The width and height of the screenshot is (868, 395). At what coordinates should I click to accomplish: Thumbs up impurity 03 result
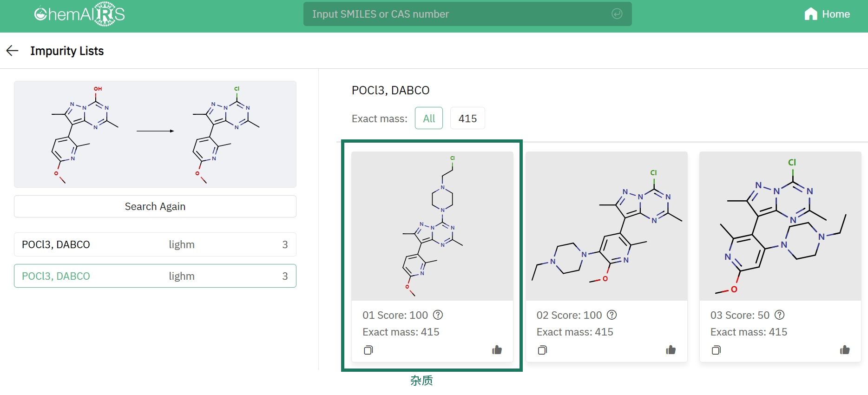point(845,350)
